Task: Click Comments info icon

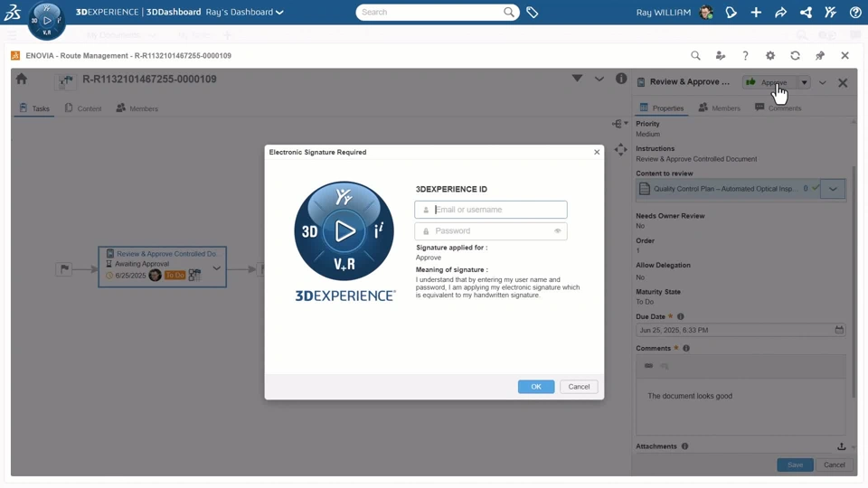Action: pos(686,348)
